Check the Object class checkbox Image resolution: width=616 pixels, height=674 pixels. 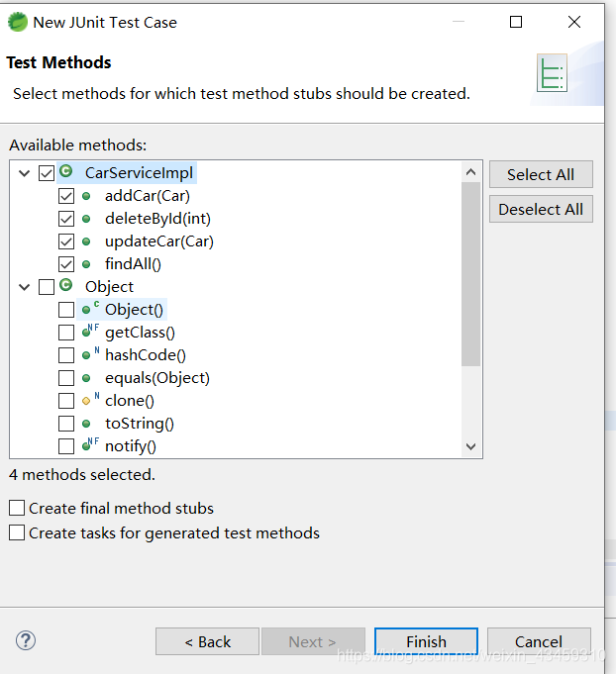tap(47, 287)
